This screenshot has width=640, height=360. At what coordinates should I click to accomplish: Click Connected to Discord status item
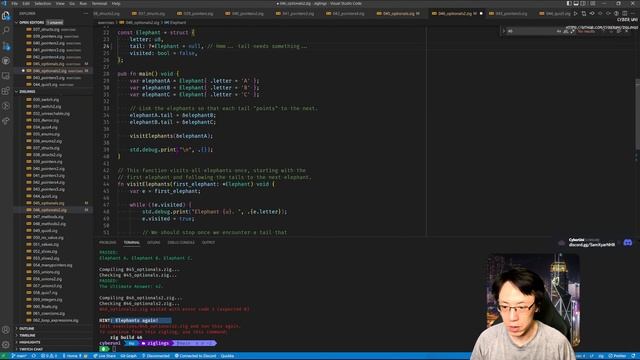196,356
